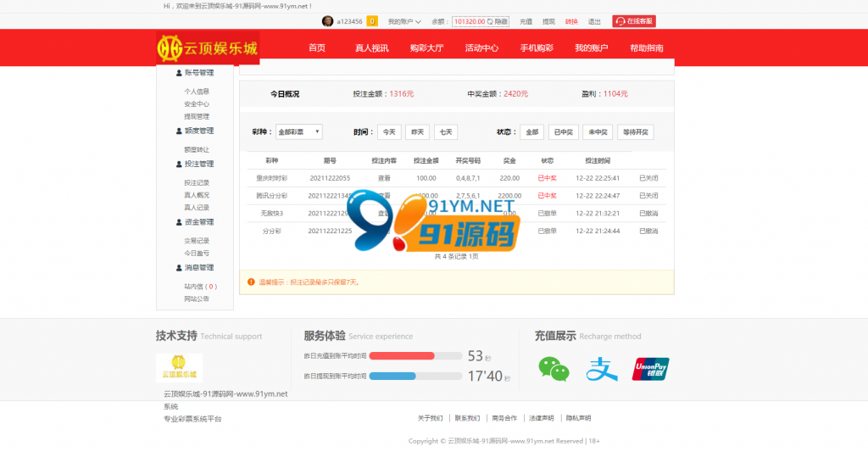Screen dimensions: 868x452
Task: Click the person icon beside 账号管理
Action: (x=179, y=73)
